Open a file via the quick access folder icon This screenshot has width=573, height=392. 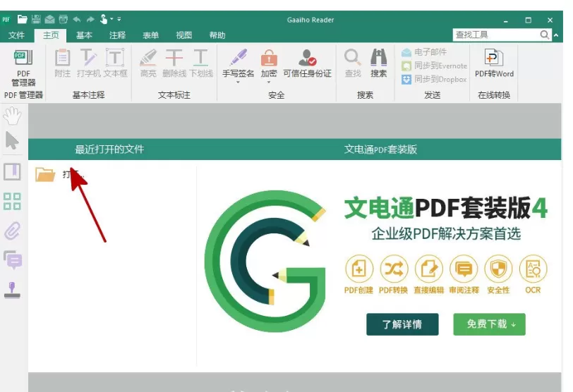tap(23, 19)
